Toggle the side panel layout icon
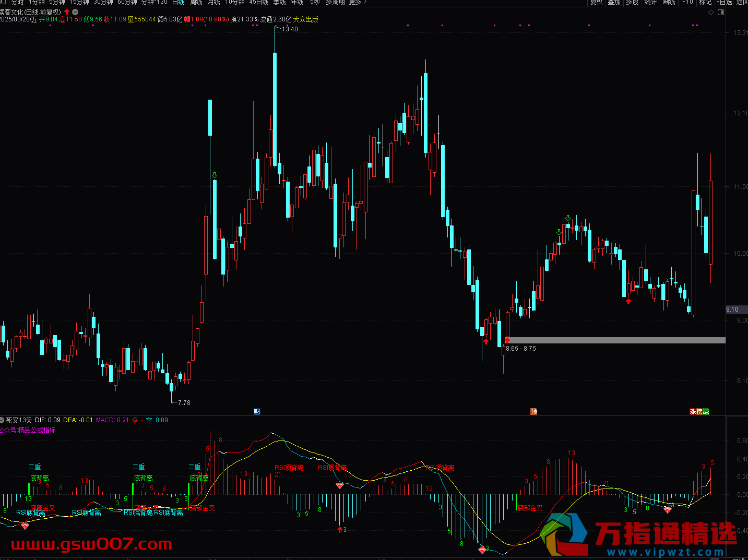The image size is (748, 560). (x=721, y=12)
